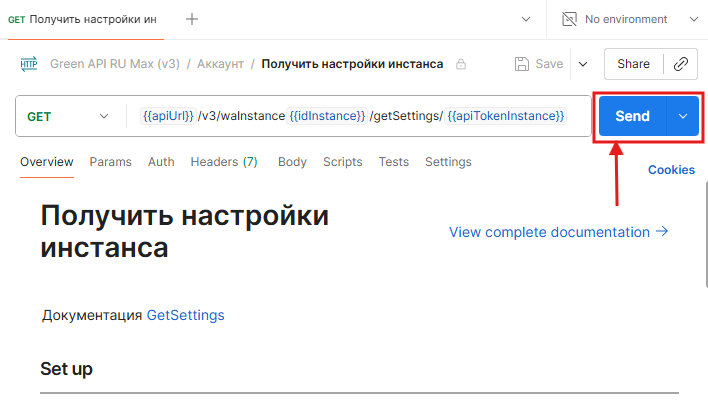Viewport: 708px width, 401px height.
Task: Click the request URL input field
Action: [359, 116]
